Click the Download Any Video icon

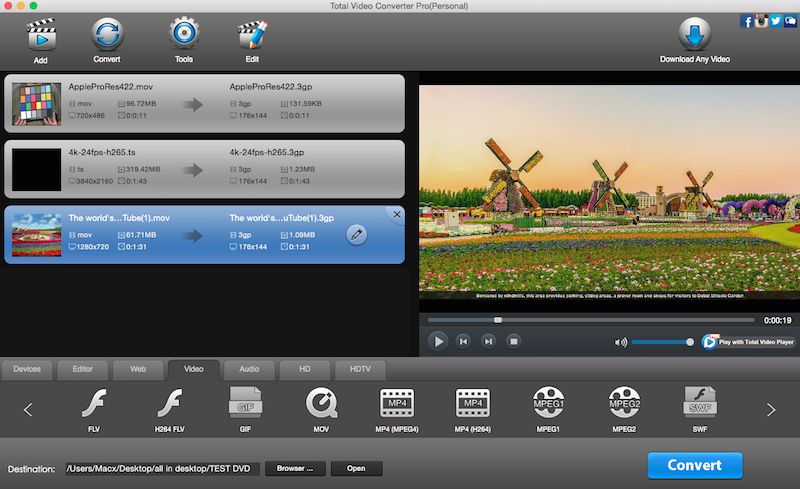pos(694,34)
